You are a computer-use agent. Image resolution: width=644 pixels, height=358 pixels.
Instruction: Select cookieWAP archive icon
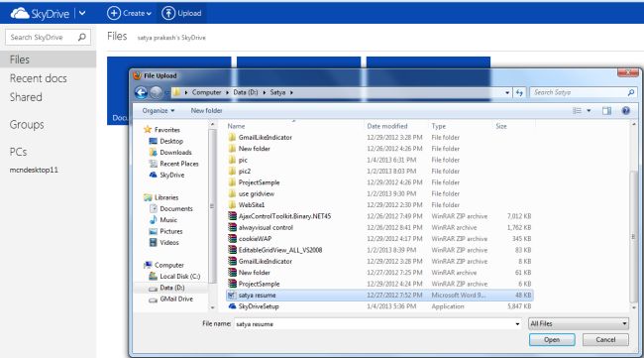click(233, 238)
